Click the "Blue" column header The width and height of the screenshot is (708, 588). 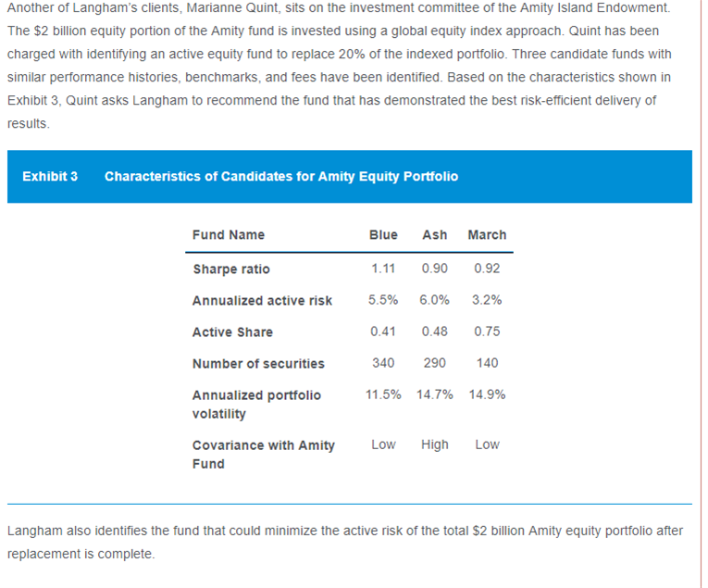coord(383,235)
